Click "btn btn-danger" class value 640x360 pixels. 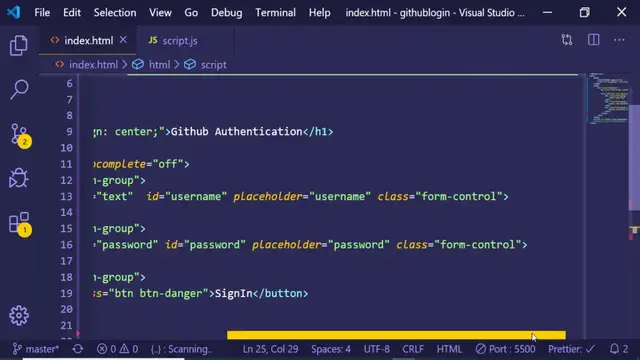coord(158,293)
